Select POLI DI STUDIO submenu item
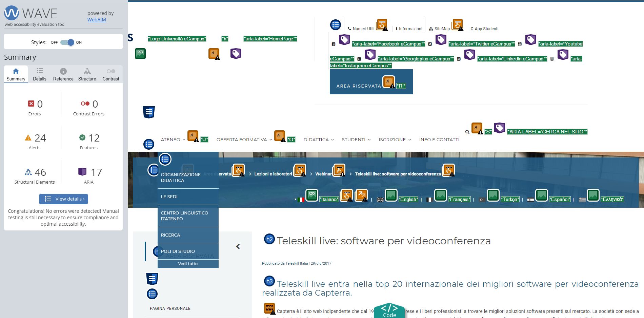This screenshot has height=318, width=644. (x=188, y=251)
